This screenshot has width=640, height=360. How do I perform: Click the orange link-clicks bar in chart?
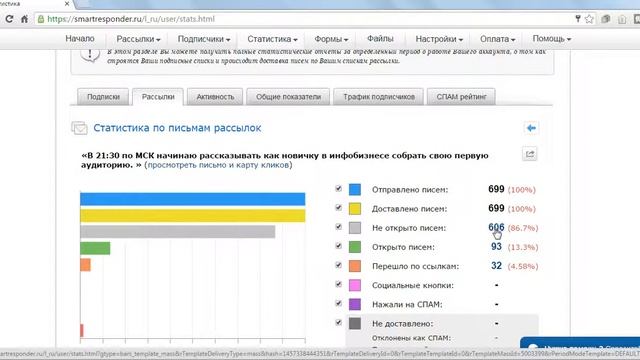coord(85,264)
